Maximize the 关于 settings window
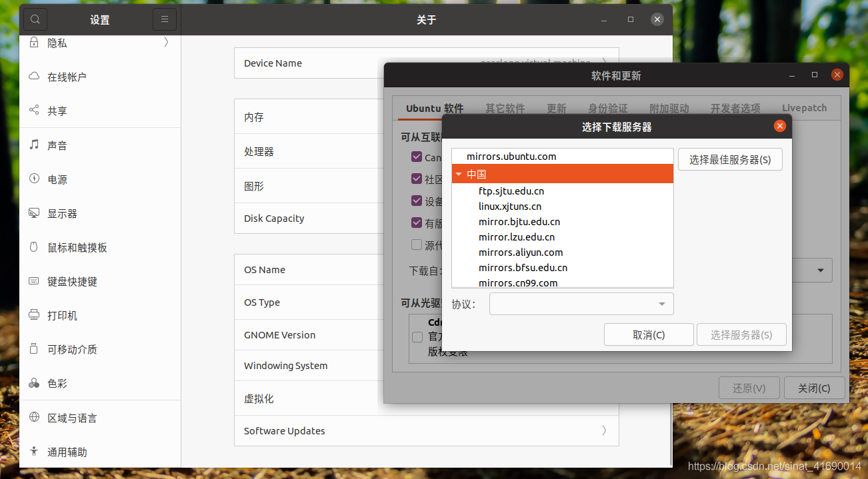The width and height of the screenshot is (868, 479). [x=631, y=19]
